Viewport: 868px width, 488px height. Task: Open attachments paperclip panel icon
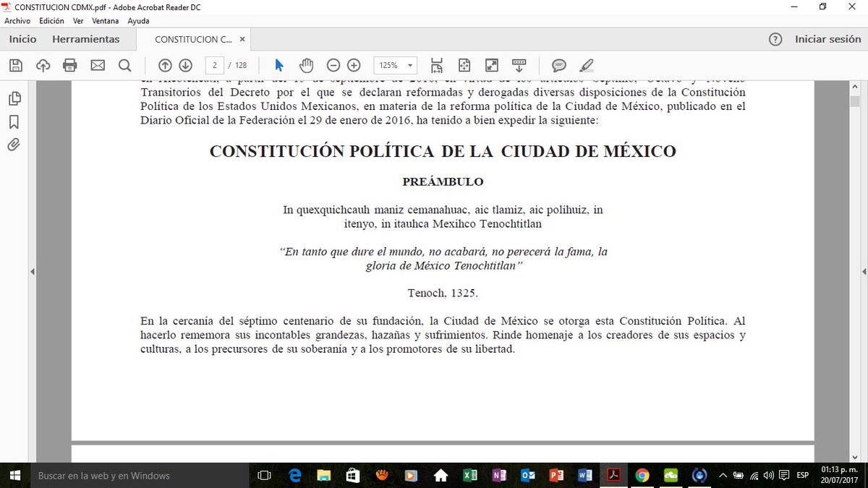tap(14, 145)
